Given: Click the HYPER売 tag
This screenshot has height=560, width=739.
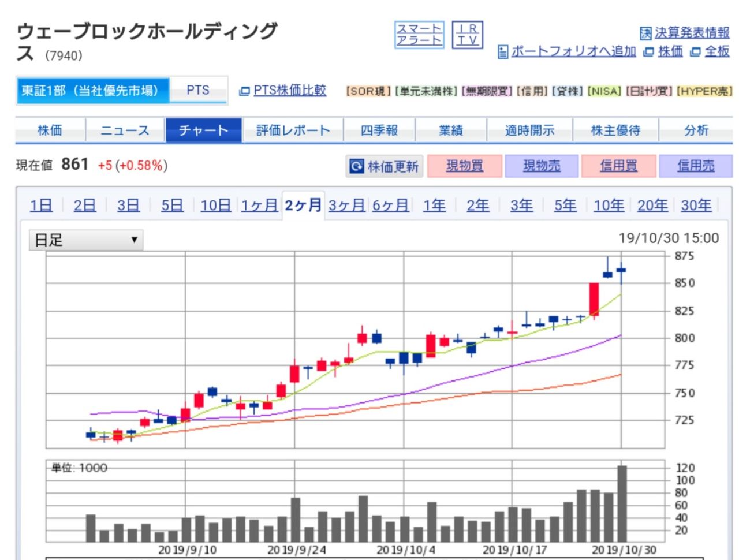Looking at the screenshot, I should [704, 91].
